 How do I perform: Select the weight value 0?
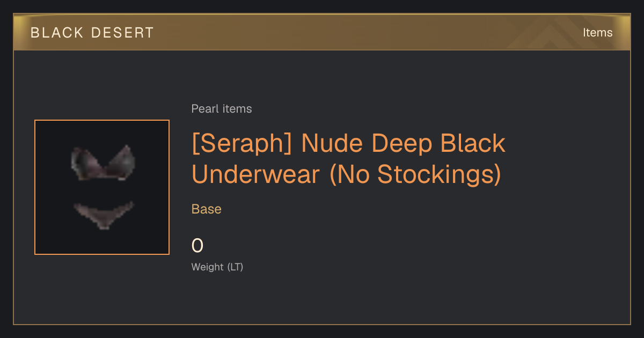197,246
